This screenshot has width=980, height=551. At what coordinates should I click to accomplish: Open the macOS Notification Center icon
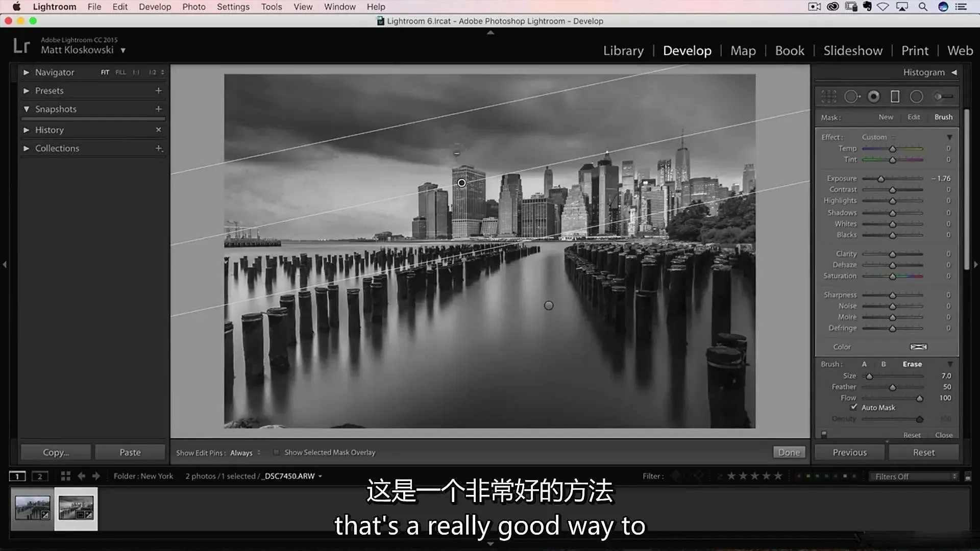961,7
